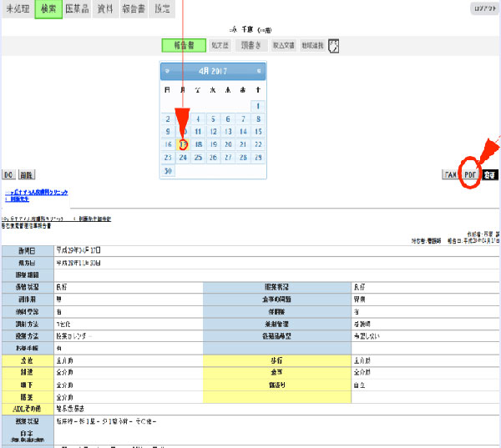Open the 資料 tab
The width and height of the screenshot is (501, 448).
pyautogui.click(x=105, y=9)
